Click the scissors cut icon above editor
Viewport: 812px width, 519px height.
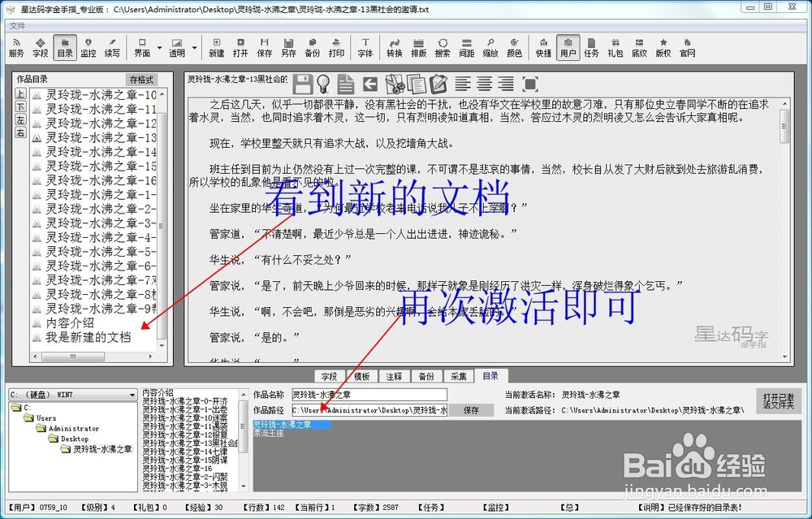[x=395, y=84]
